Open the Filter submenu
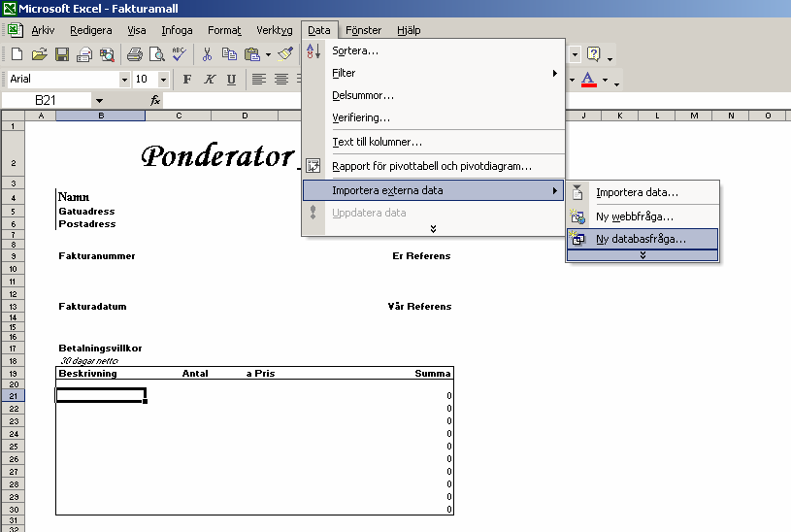The height and width of the screenshot is (532, 791). [x=433, y=73]
